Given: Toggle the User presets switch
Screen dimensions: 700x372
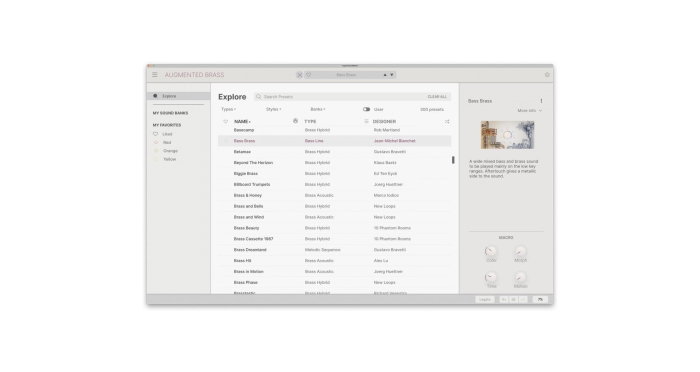Looking at the screenshot, I should tap(366, 109).
